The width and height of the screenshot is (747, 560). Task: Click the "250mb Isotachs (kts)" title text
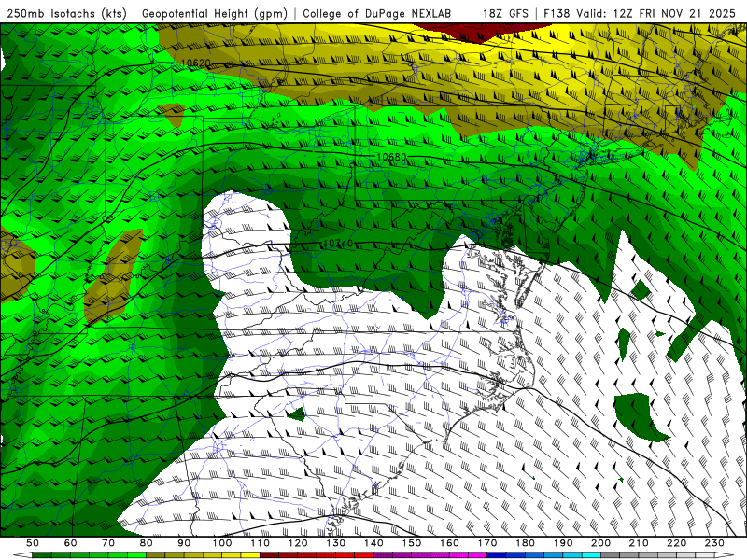[x=66, y=13]
